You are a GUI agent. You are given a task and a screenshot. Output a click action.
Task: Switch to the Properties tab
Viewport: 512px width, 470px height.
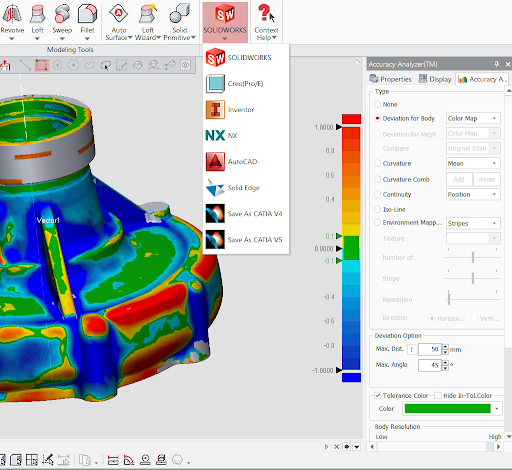[390, 79]
